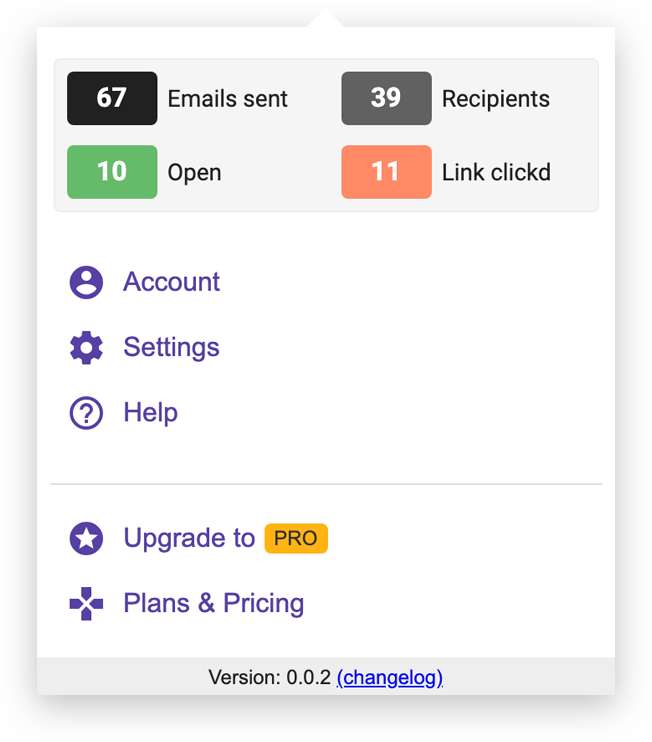Screen dimensions: 652x742
Task: Click the Help question mark icon
Action: pyautogui.click(x=86, y=412)
